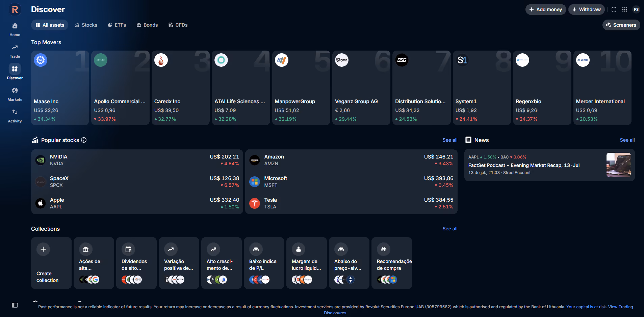Click the NVIDIA logo icon

click(41, 160)
